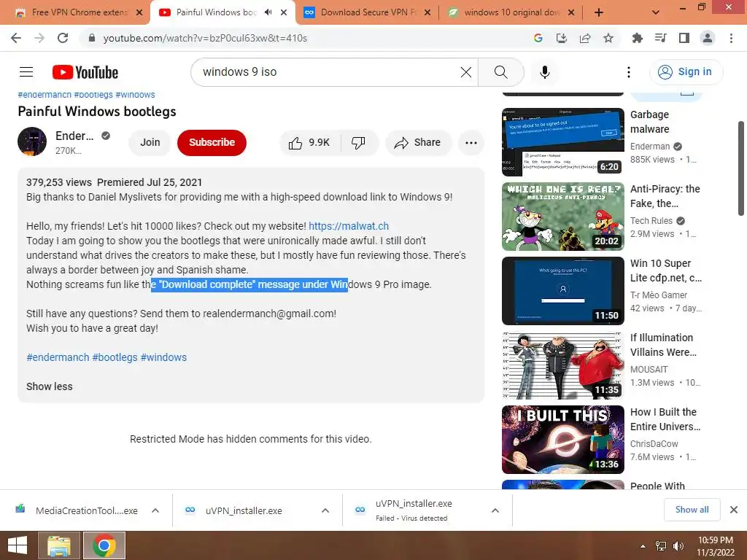Open the malwat.ch link
This screenshot has width=747, height=560.
[349, 226]
